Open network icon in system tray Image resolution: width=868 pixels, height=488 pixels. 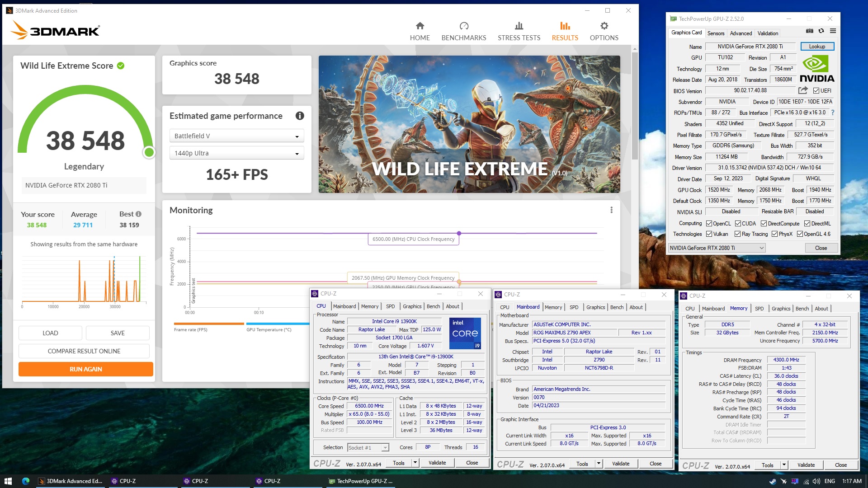[806, 481]
